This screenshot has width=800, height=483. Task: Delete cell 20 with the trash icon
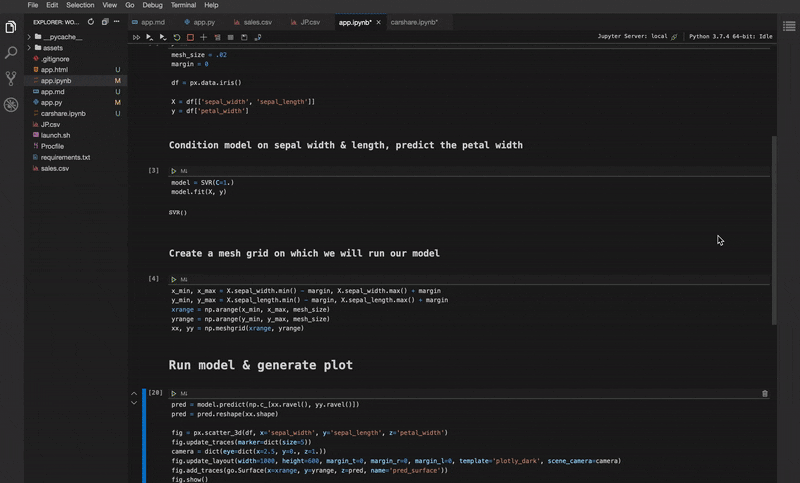pos(765,393)
